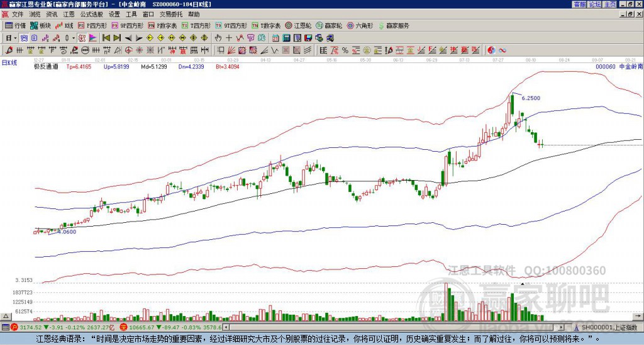
Task: Open the 帮助 menu
Action: point(194,14)
